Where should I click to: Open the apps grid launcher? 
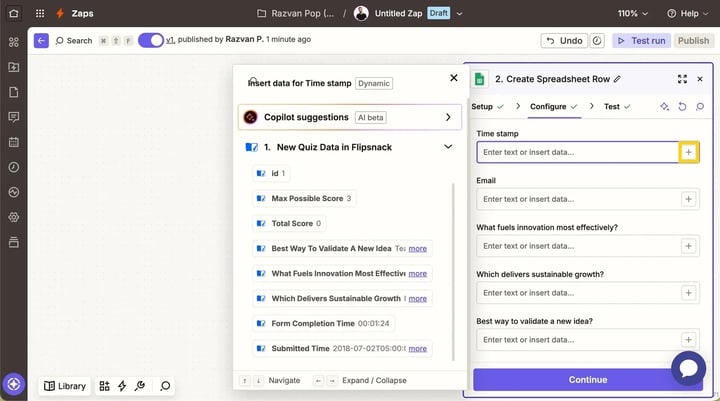tap(40, 13)
